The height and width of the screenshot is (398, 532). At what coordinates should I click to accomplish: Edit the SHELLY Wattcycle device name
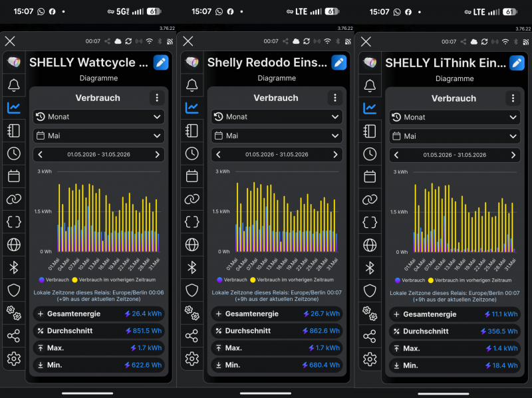tap(161, 62)
